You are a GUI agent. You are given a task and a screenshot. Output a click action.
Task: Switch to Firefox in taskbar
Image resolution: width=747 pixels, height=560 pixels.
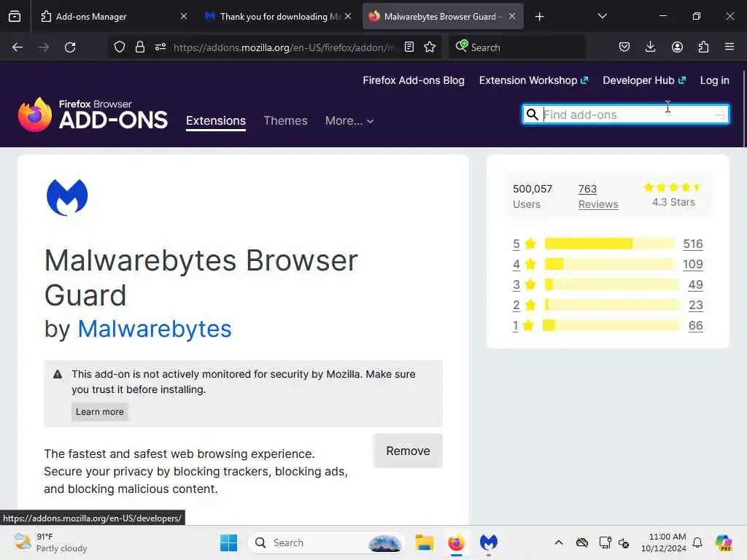457,542
